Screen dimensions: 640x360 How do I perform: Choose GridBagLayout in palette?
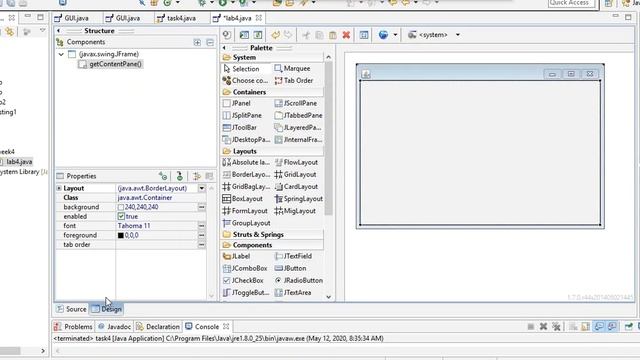tap(246, 187)
